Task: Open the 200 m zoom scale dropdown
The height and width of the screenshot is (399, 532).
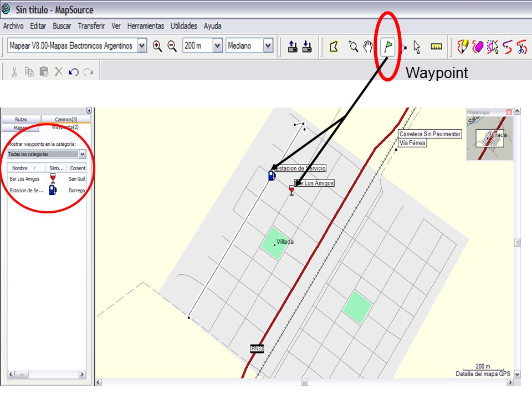Action: [x=217, y=45]
